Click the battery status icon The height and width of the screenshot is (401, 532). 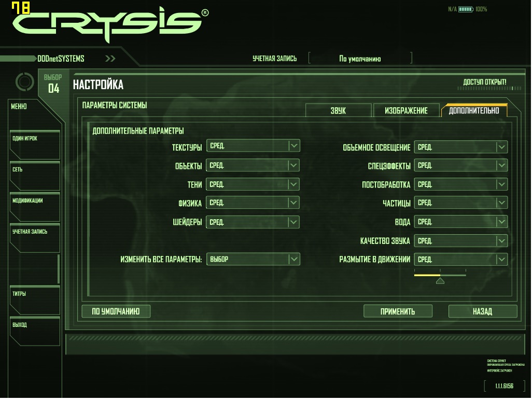pos(466,9)
